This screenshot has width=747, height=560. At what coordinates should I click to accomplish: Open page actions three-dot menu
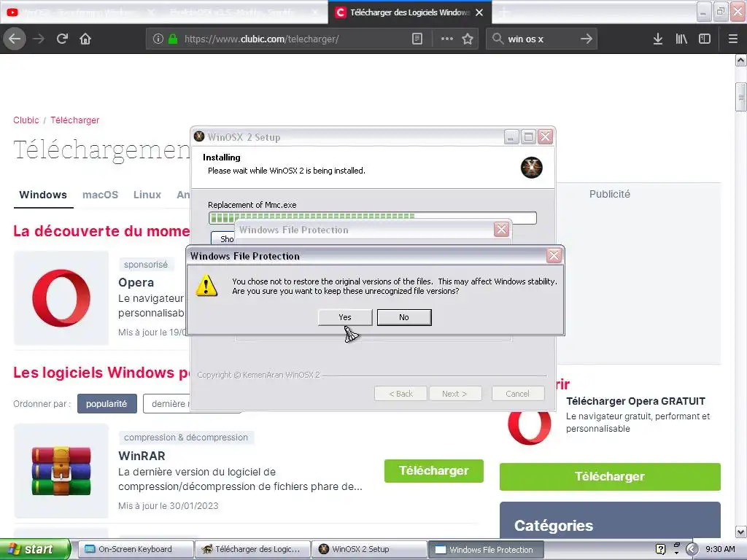(x=447, y=39)
